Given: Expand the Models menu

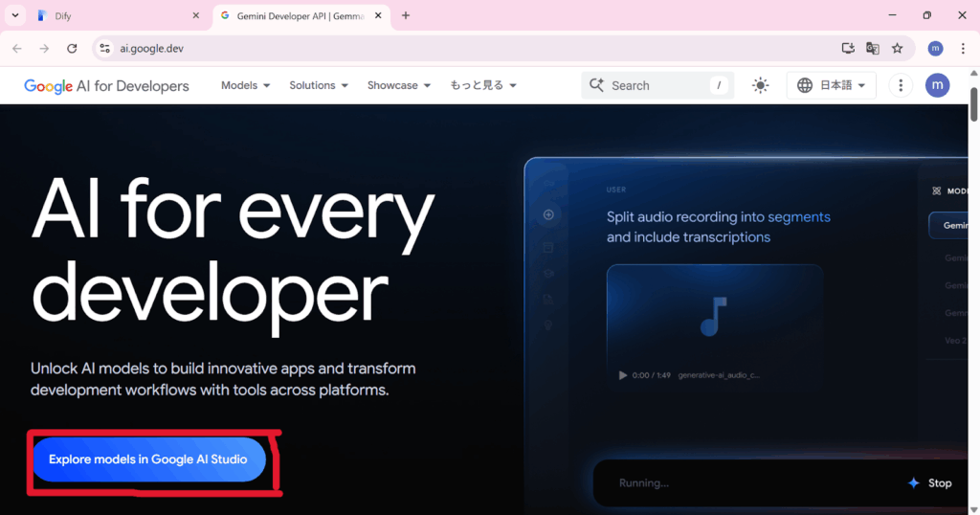Looking at the screenshot, I should coord(246,85).
